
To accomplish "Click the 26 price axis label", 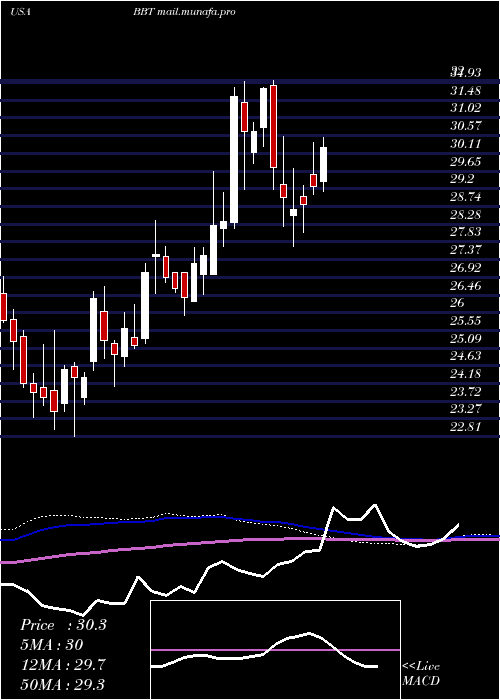I will click(x=458, y=303).
